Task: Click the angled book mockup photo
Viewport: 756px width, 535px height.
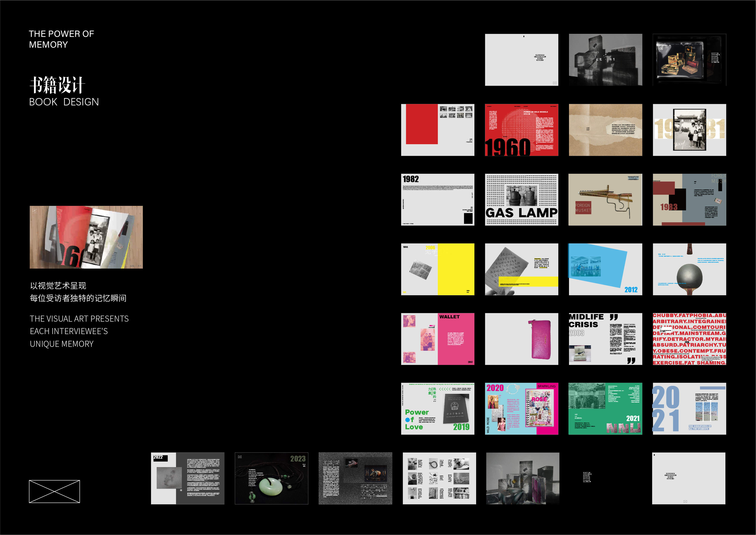Action: click(86, 237)
